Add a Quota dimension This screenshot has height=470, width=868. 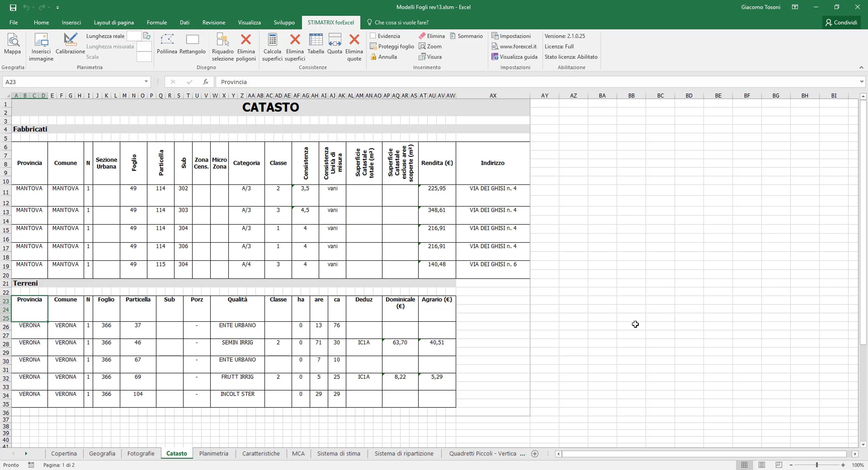(x=335, y=44)
